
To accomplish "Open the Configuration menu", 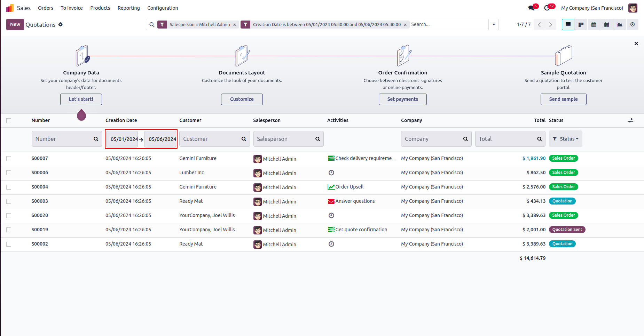I will pyautogui.click(x=163, y=8).
